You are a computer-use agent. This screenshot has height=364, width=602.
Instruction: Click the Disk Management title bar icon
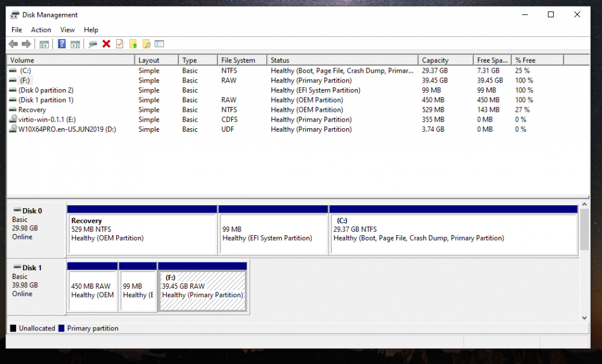tap(14, 15)
